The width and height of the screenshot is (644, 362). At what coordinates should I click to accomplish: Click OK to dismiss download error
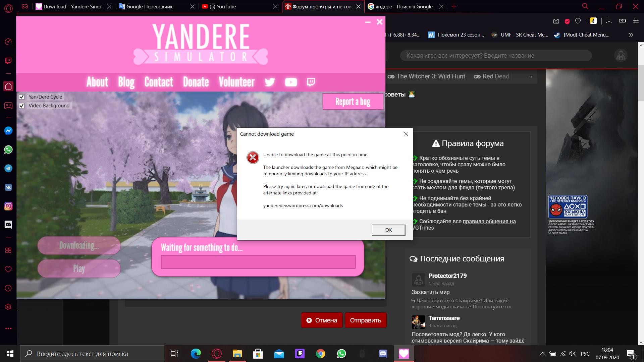(x=388, y=230)
